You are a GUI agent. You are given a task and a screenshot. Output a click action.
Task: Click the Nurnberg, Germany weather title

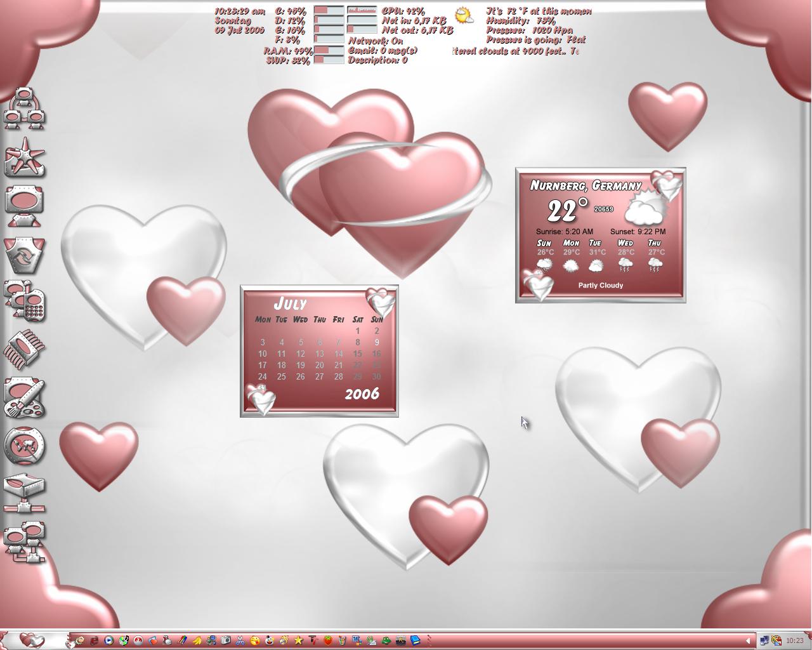(x=586, y=185)
